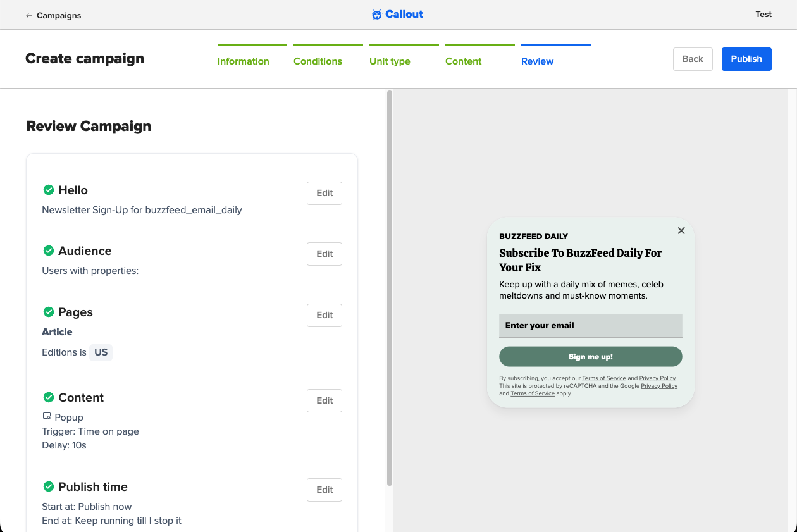The image size is (797, 532).
Task: Click the Review Campaign heading
Action: coord(89,126)
